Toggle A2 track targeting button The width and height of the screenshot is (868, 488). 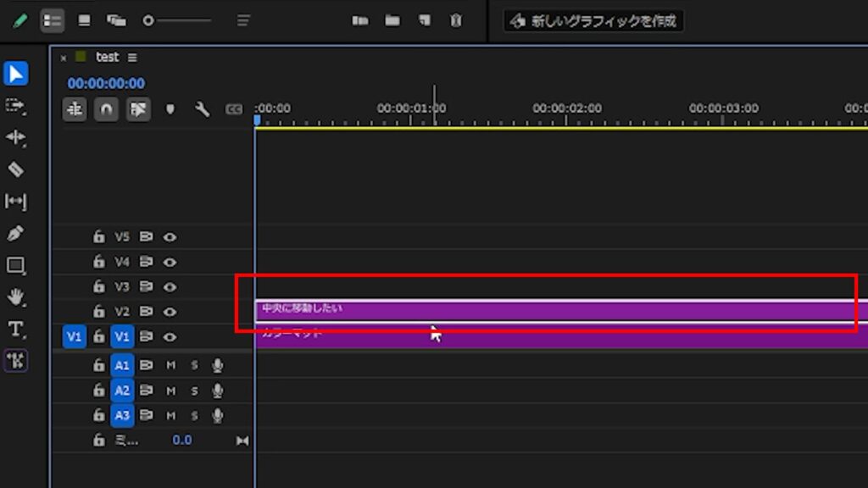122,391
